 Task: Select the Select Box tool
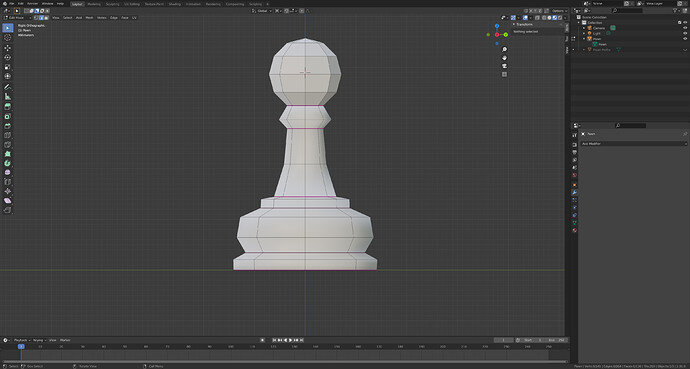point(7,28)
